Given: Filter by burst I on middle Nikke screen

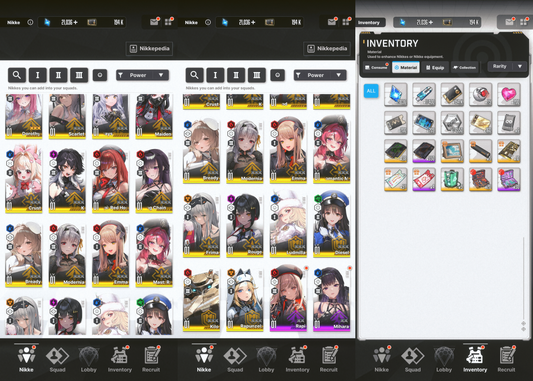Looking at the screenshot, I should pyautogui.click(x=215, y=75).
